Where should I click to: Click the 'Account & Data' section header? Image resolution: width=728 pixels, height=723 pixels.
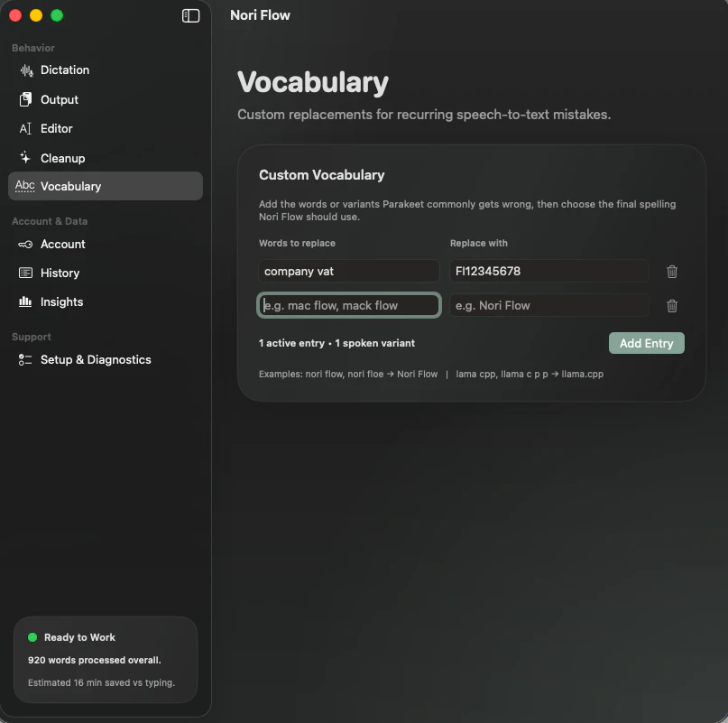(50, 221)
